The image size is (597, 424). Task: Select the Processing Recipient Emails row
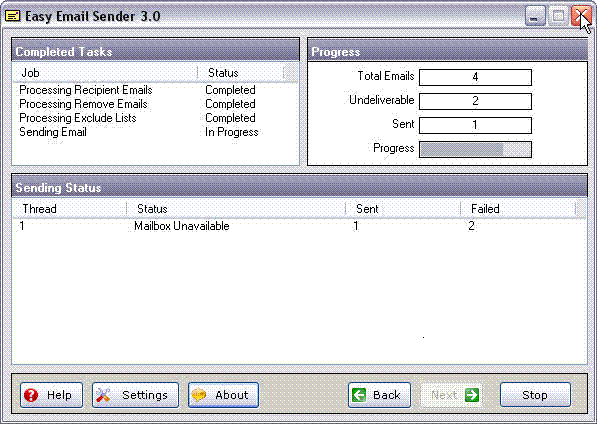point(155,90)
